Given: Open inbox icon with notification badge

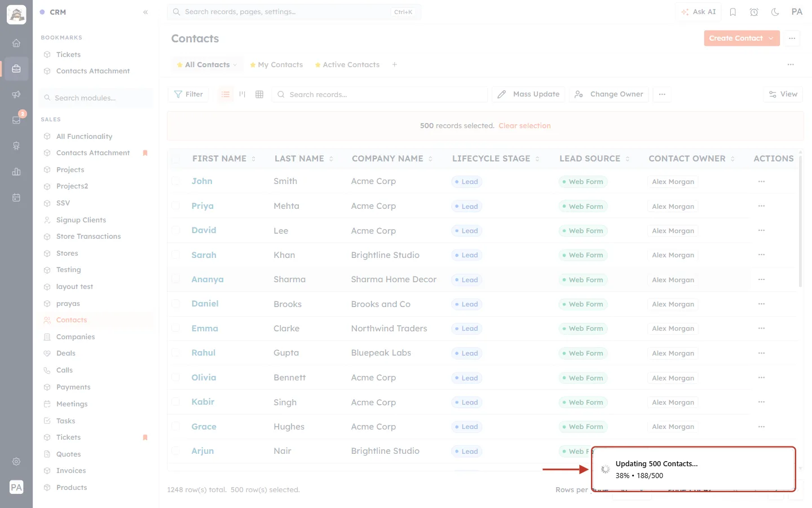Looking at the screenshot, I should [x=16, y=120].
